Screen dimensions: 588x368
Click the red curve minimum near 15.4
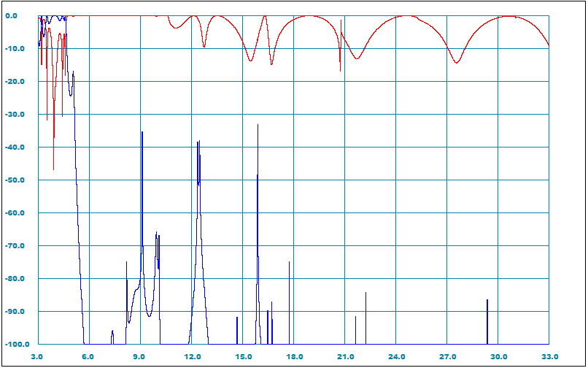click(250, 60)
